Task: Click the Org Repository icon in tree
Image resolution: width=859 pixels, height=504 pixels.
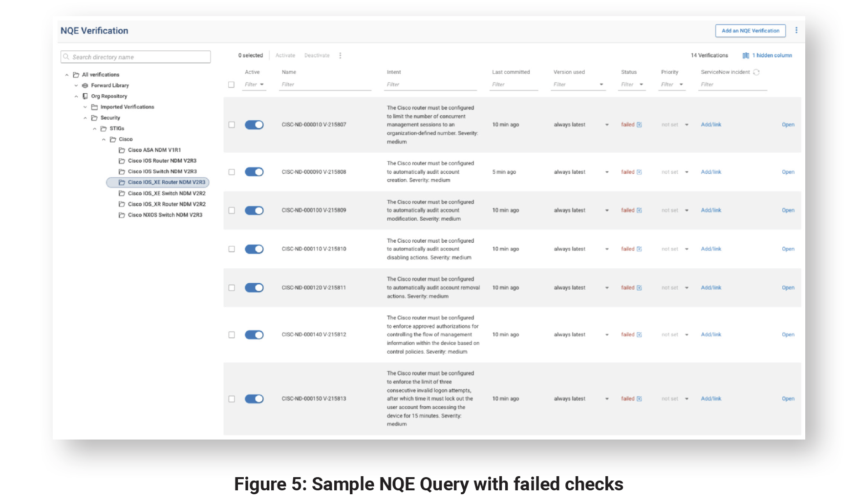Action: pyautogui.click(x=85, y=96)
